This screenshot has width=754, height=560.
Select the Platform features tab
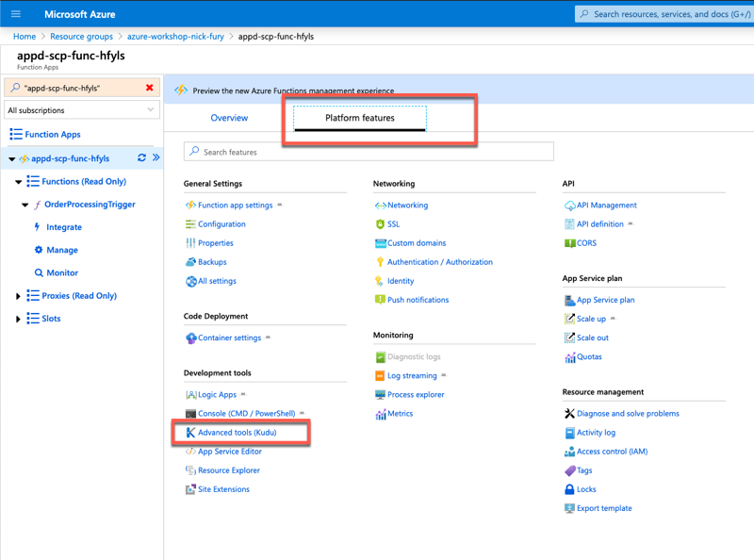tap(359, 118)
